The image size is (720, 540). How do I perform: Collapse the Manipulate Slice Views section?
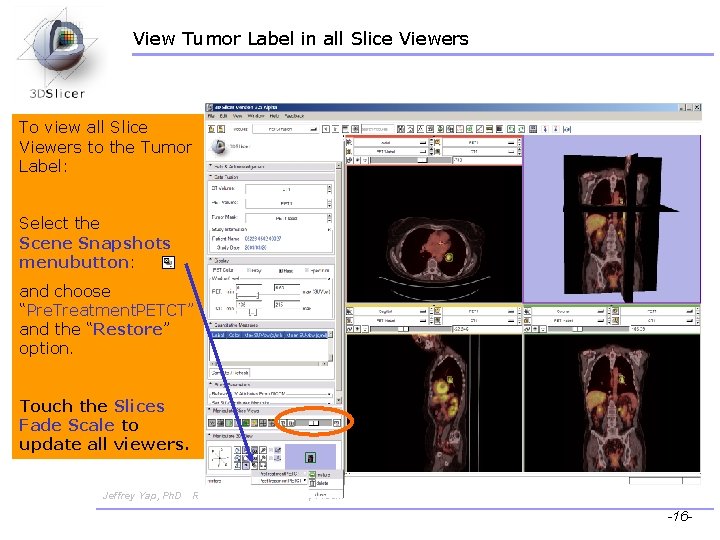pos(272,410)
